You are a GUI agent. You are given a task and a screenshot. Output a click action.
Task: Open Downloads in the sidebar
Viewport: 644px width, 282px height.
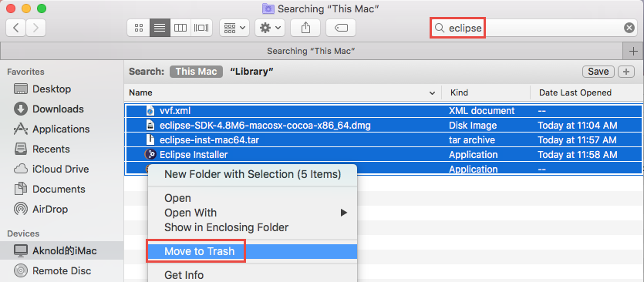(x=58, y=109)
